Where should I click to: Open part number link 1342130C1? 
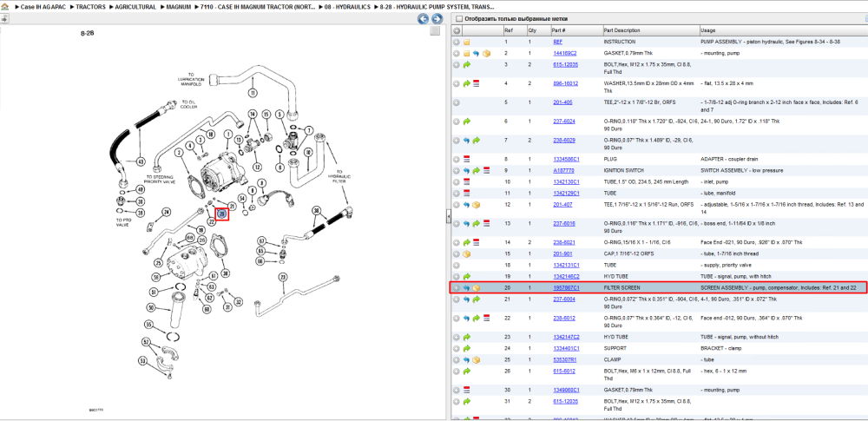pyautogui.click(x=566, y=181)
